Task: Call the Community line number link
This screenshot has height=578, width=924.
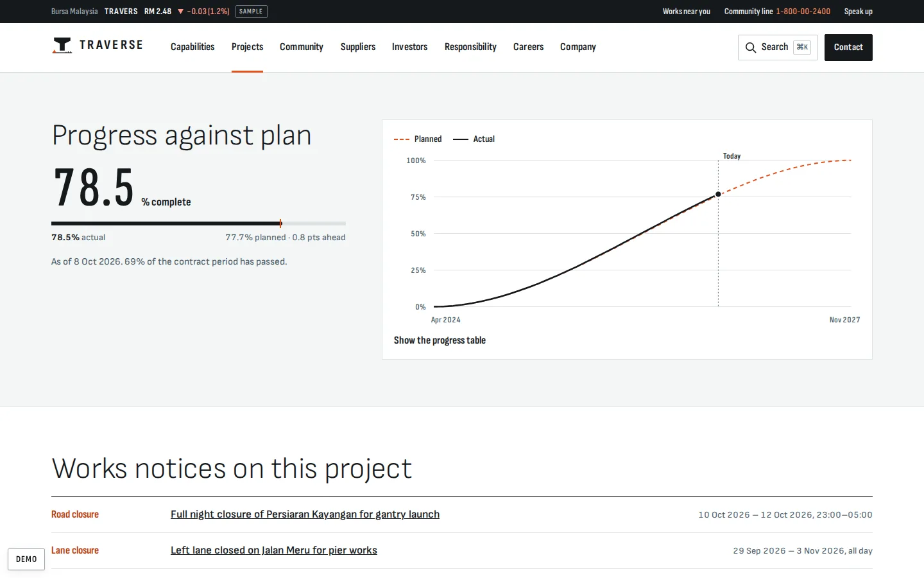Action: [x=803, y=12]
